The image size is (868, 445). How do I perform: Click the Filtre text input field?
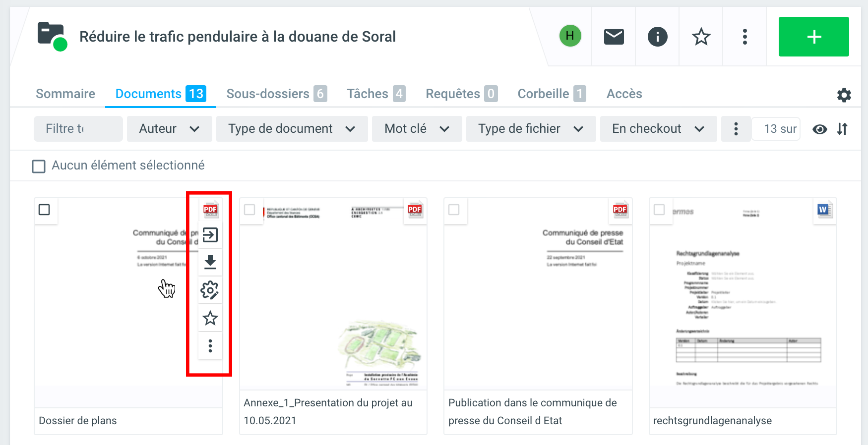(x=78, y=129)
